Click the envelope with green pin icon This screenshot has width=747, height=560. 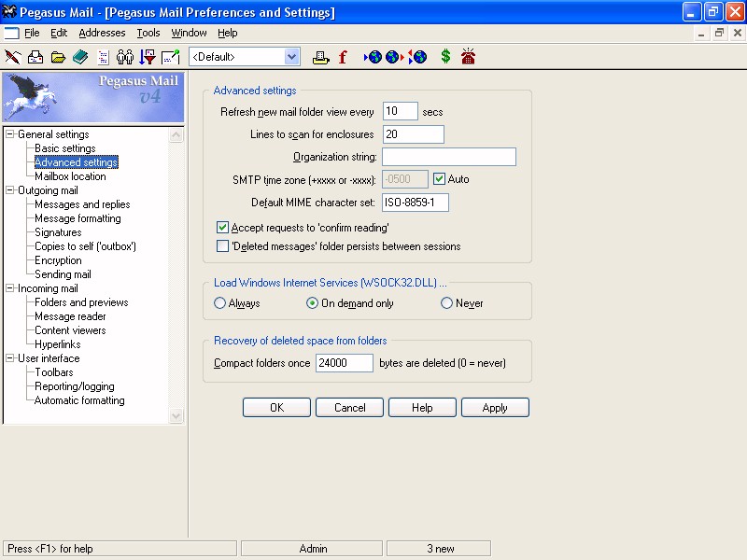coord(171,57)
